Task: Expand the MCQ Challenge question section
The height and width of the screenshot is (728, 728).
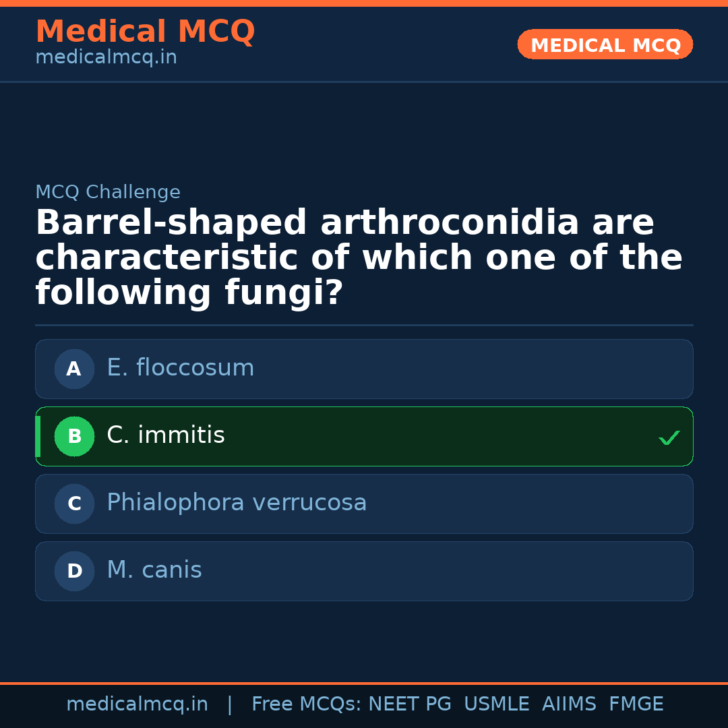Action: point(364,256)
